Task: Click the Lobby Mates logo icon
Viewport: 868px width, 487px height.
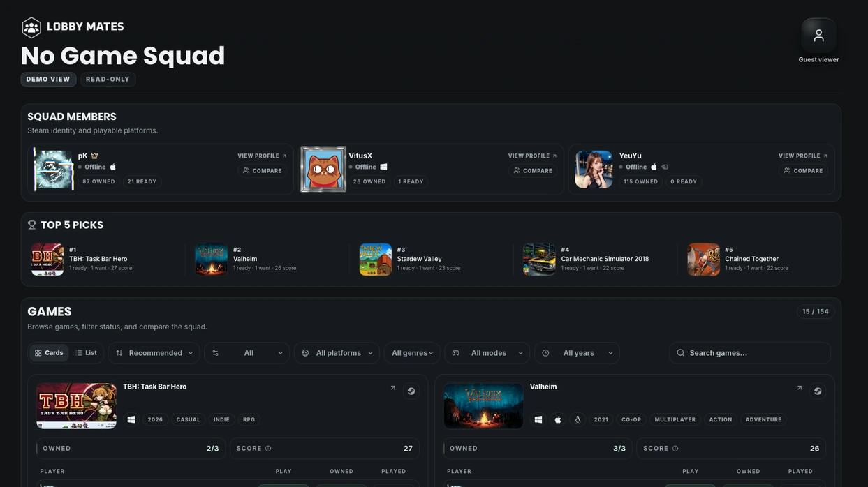Action: (x=31, y=27)
